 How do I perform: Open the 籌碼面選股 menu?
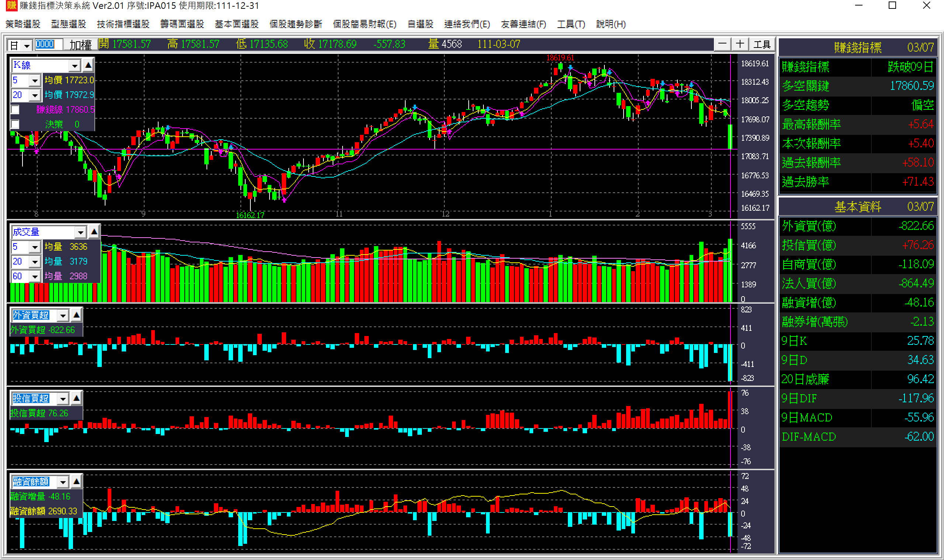coord(182,24)
